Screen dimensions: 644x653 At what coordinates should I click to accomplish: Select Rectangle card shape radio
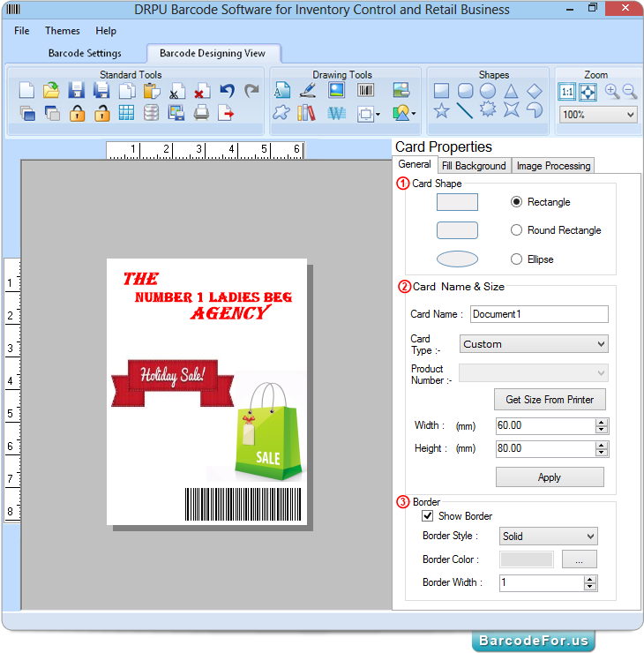point(516,202)
